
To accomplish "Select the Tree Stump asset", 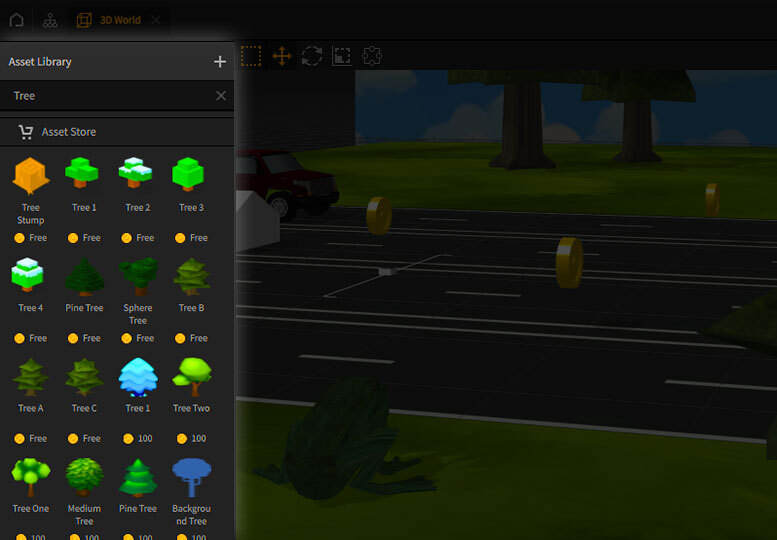I will [31, 176].
